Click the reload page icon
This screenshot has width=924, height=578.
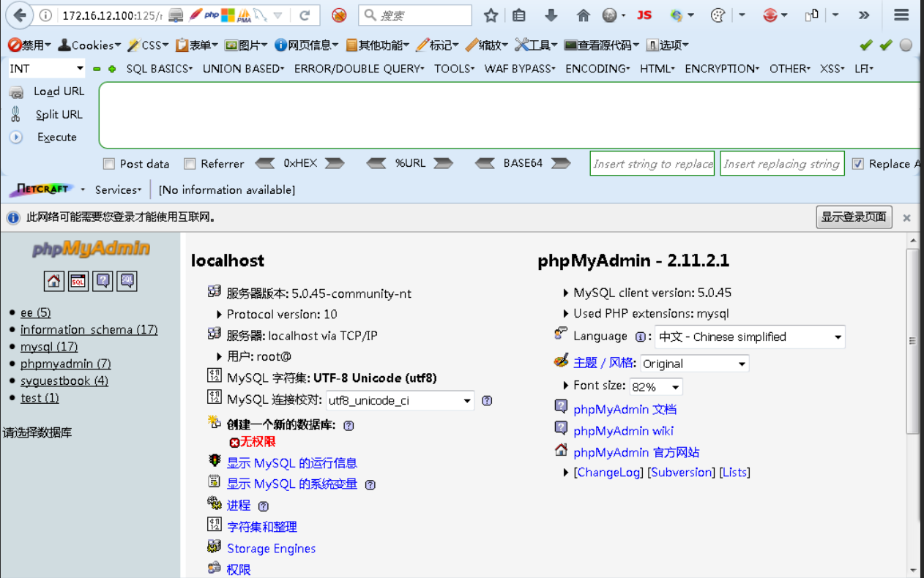305,15
